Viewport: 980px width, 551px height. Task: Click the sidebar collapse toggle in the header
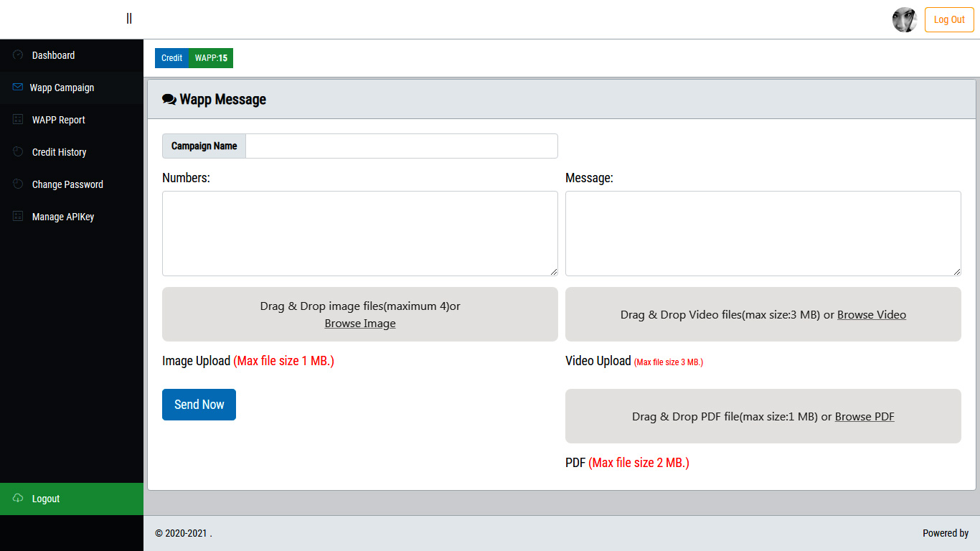(129, 18)
